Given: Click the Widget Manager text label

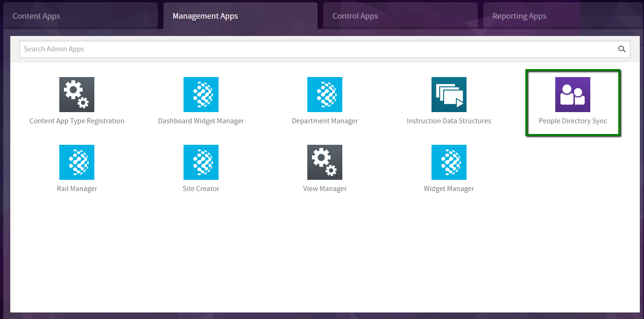Looking at the screenshot, I should 449,189.
